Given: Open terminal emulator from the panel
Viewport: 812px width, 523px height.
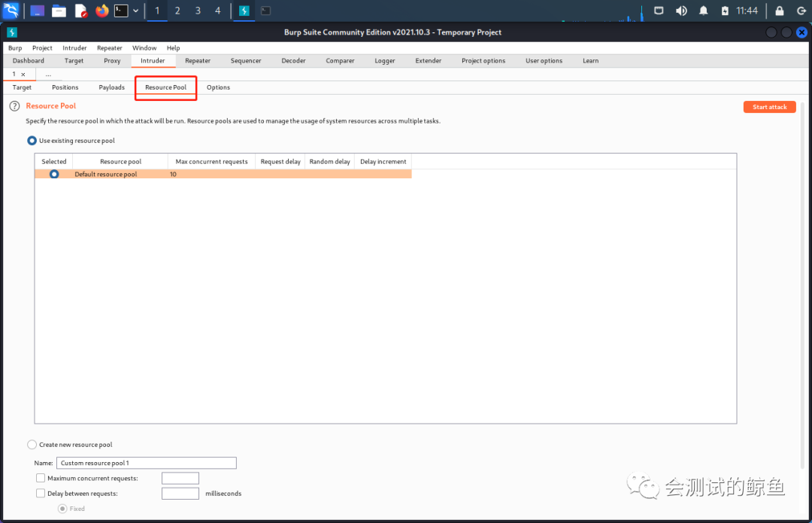Looking at the screenshot, I should coord(121,11).
